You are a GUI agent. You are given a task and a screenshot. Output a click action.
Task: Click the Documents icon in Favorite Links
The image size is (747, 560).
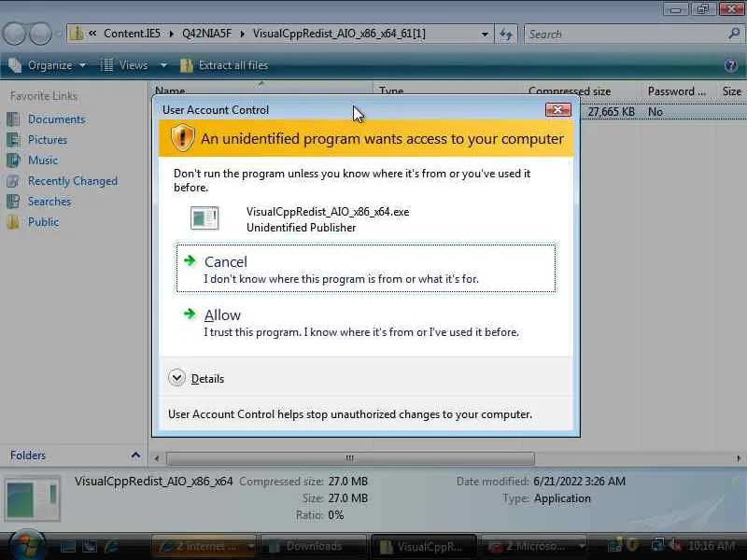tap(13, 119)
